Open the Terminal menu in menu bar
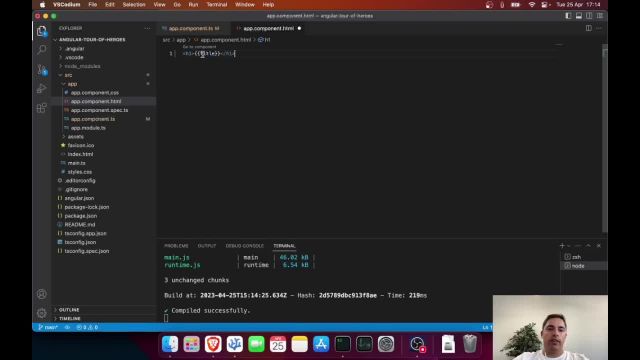Screen dimensions: 640x360 point(216,4)
